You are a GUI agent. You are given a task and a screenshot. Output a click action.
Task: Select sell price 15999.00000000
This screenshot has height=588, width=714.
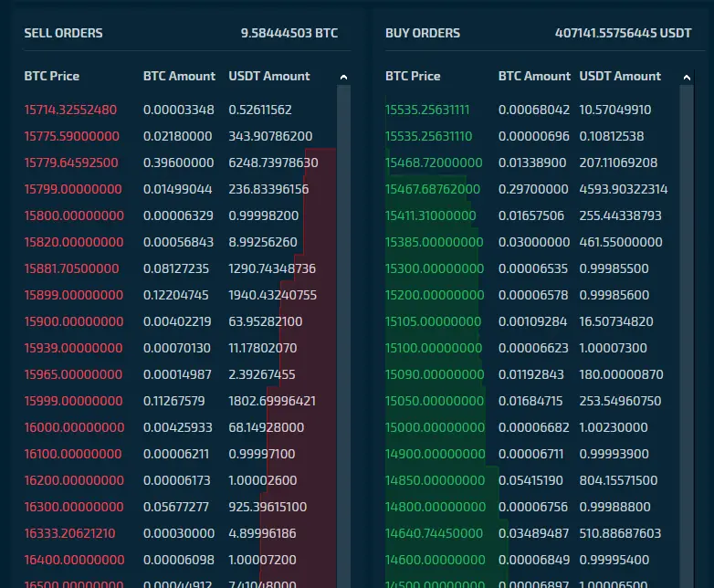coord(73,401)
